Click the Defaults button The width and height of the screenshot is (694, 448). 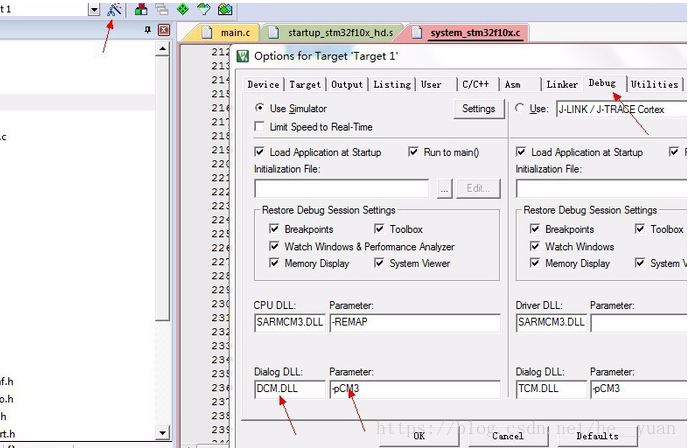(x=597, y=436)
